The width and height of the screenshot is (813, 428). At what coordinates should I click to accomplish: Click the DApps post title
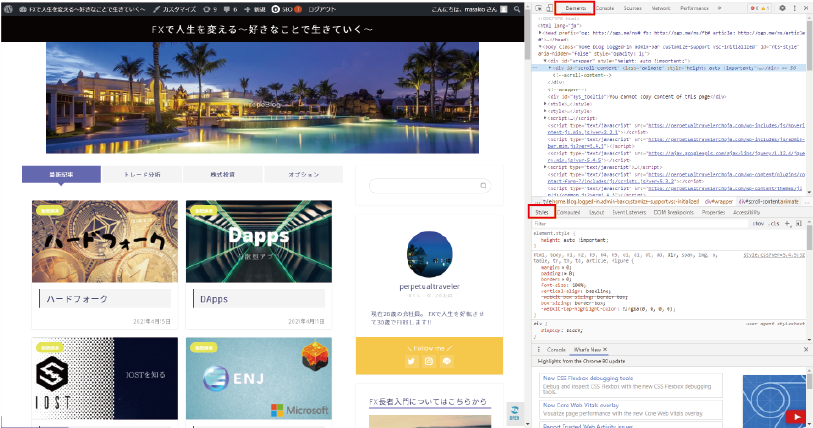[214, 299]
